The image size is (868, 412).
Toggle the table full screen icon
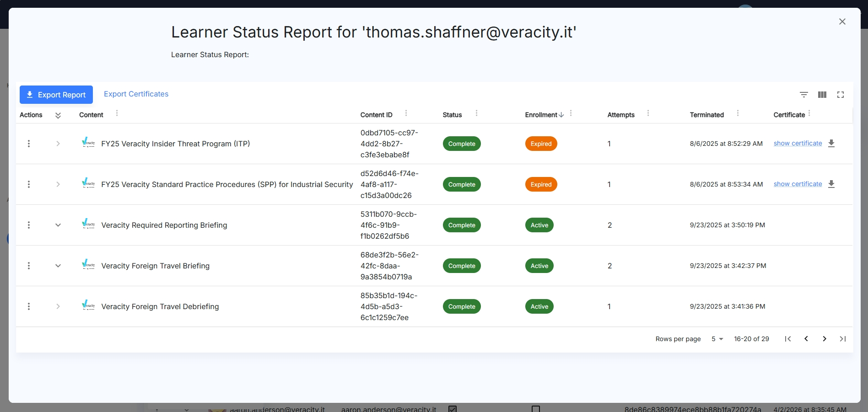(841, 95)
